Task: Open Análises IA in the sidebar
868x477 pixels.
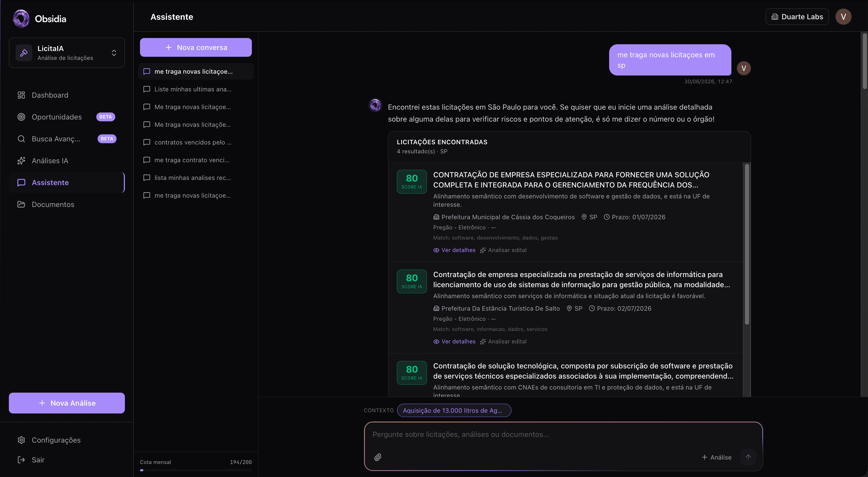Action: click(67, 161)
